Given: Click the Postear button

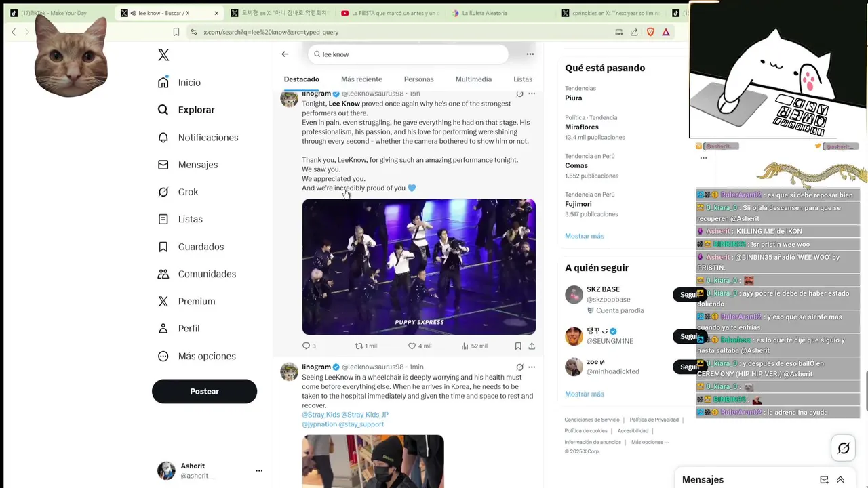Looking at the screenshot, I should 204,391.
